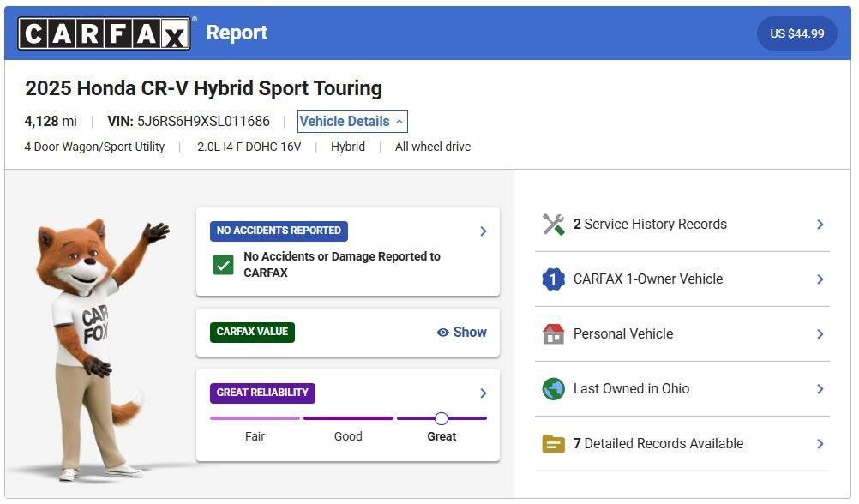Click the Fair reliability segment
The image size is (859, 504).
pyautogui.click(x=255, y=418)
